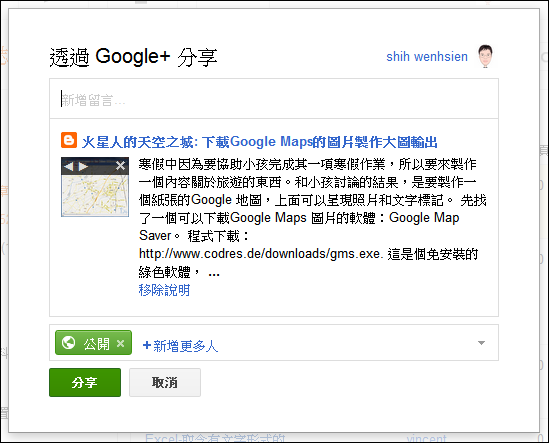This screenshot has width=549, height=443.
Task: Click +新增更多人 to add people
Action: pos(180,346)
